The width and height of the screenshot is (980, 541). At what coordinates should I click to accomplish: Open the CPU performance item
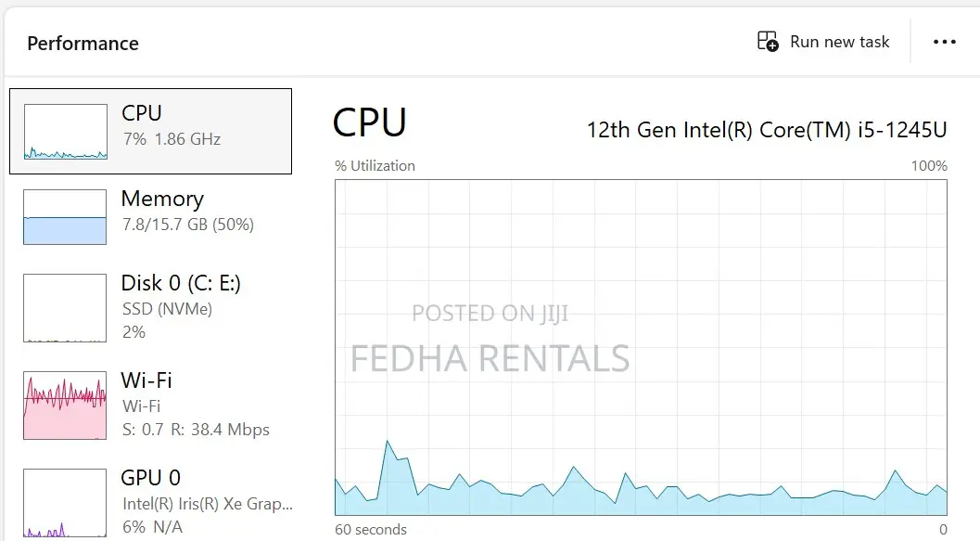coord(150,132)
